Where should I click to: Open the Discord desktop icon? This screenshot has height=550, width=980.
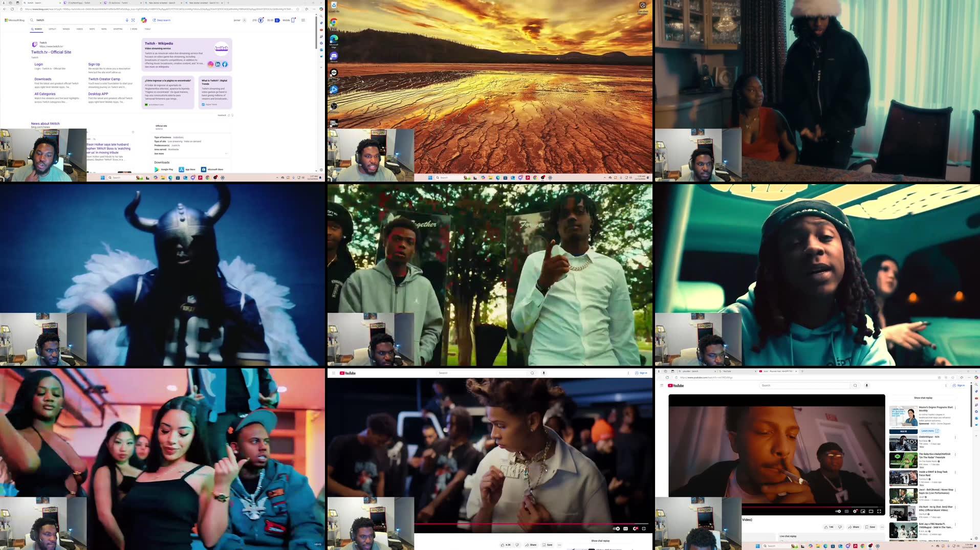(x=334, y=57)
